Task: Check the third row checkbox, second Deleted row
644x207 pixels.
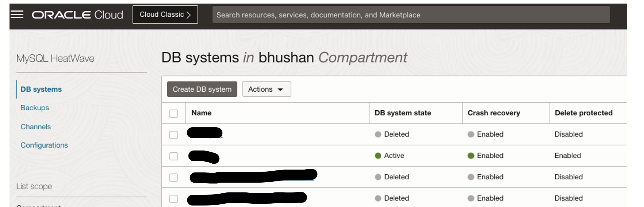Action: 174,178
